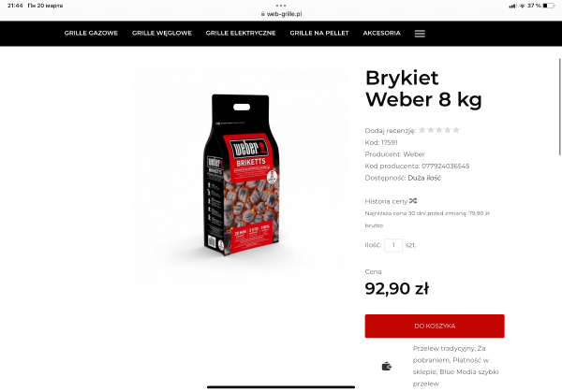Viewport: 562px width, 392px height.
Task: Click the Historia ceny shuffle icon
Action: pos(413,201)
